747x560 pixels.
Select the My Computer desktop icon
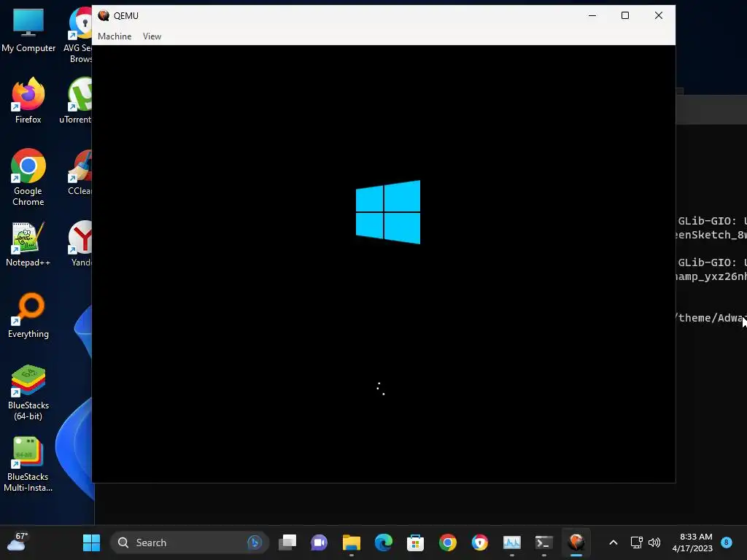28,31
